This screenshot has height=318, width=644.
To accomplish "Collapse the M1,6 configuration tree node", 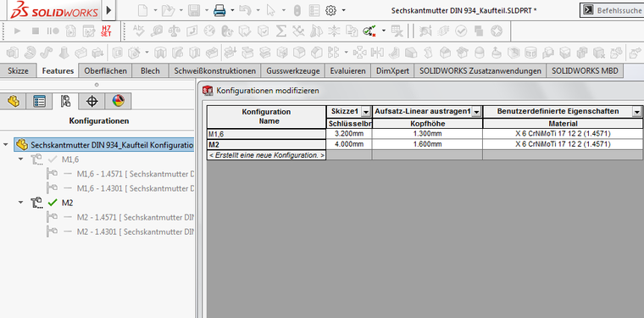I will [21, 159].
